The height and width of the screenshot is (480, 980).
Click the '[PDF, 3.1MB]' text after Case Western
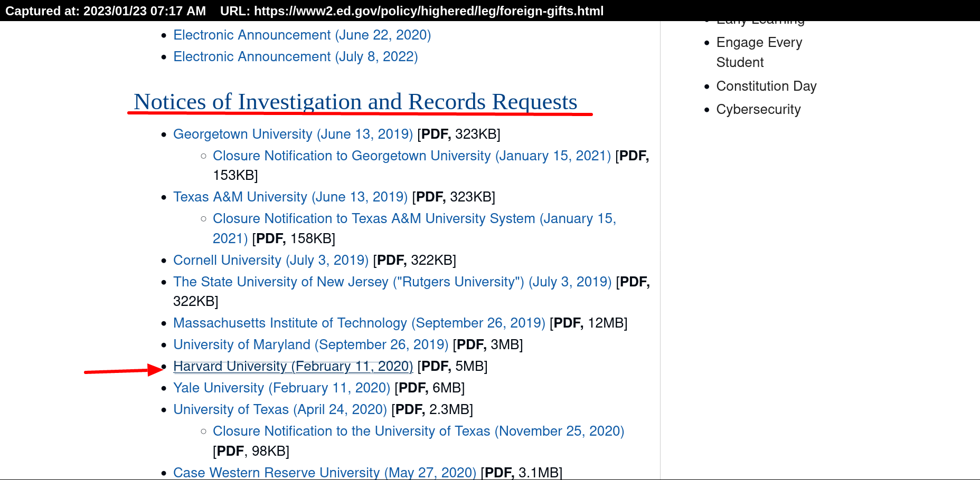coord(522,472)
